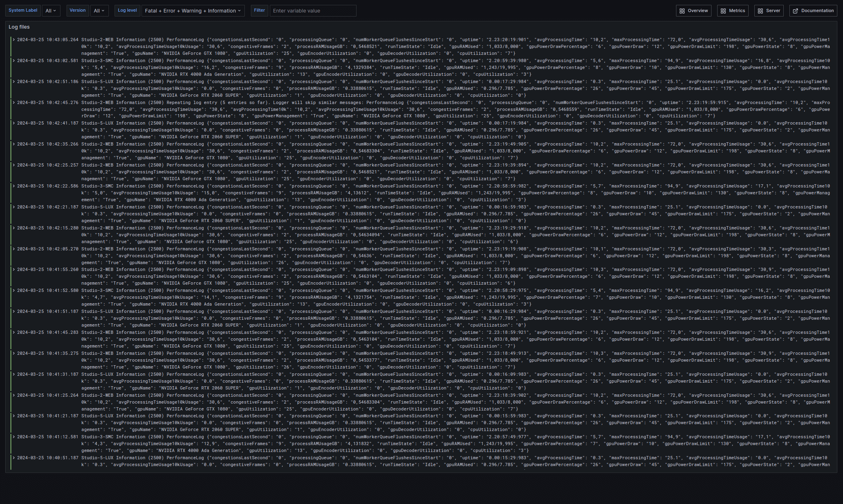Image resolution: width=843 pixels, height=504 pixels.
Task: Expand the 10:41:52.580 Studio-3-SMC log row
Action: pyautogui.click(x=14, y=291)
